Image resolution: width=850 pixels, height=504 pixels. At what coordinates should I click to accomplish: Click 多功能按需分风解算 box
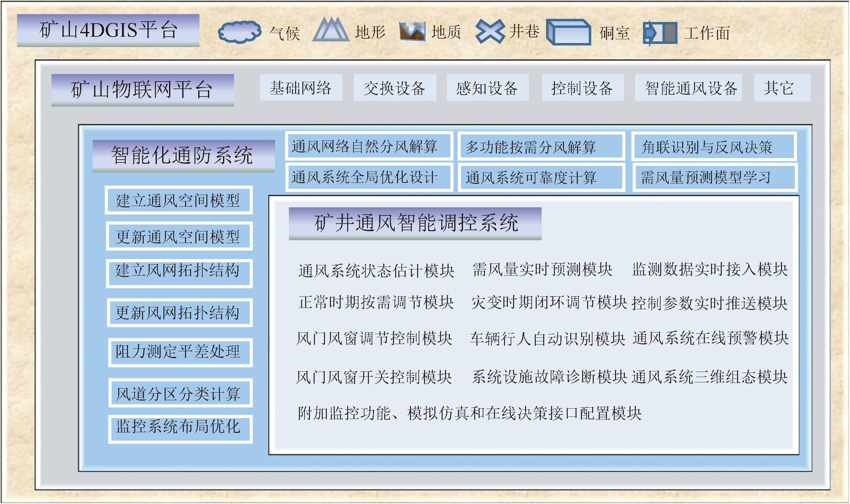pos(541,146)
